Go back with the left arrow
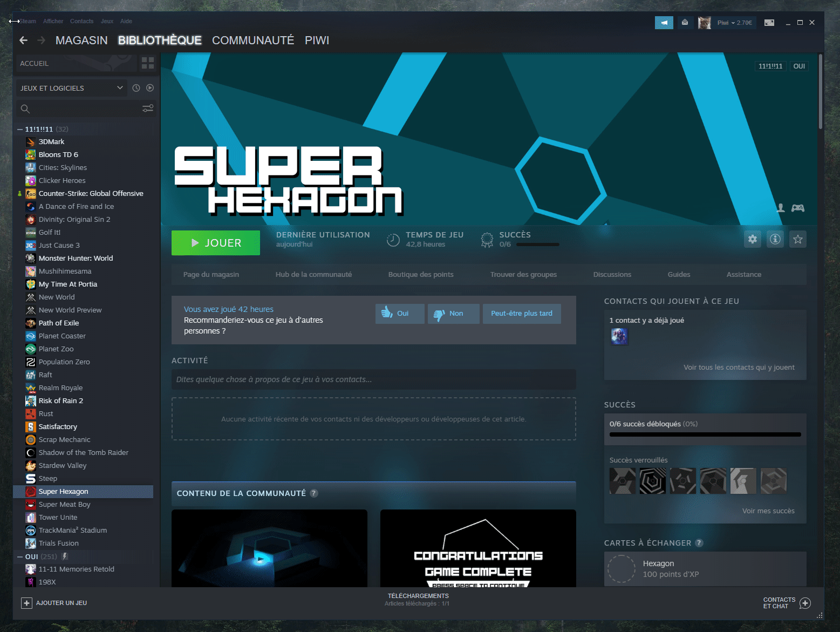This screenshot has width=840, height=632. pyautogui.click(x=23, y=40)
